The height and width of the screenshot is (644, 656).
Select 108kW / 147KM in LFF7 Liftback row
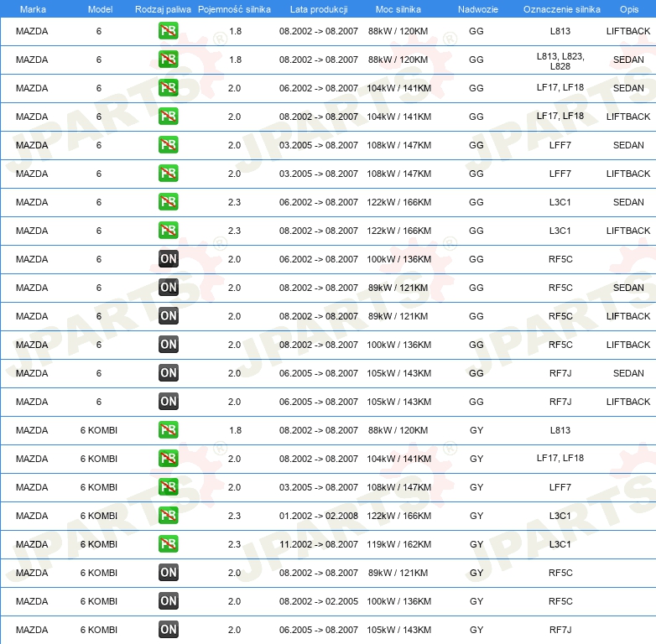coord(398,174)
